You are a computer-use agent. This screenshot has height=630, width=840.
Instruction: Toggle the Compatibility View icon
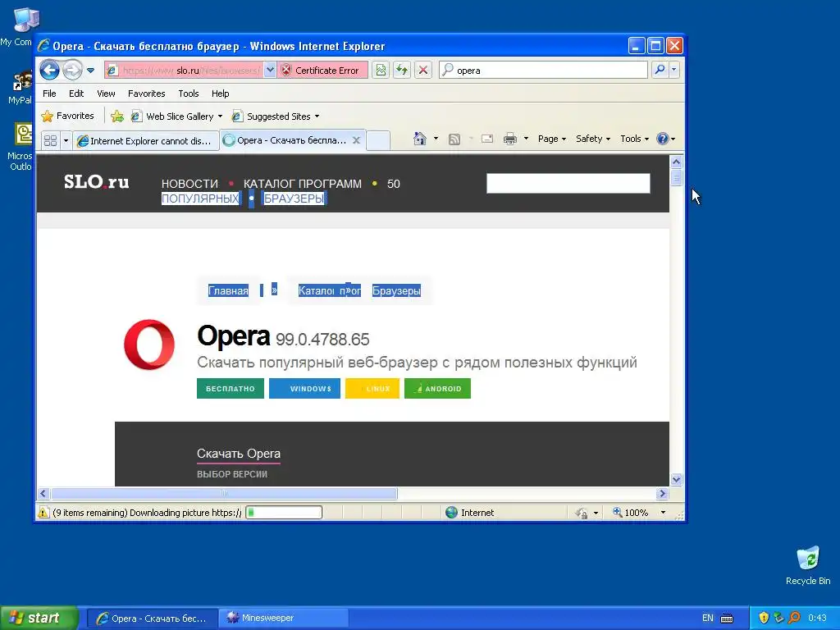click(381, 71)
